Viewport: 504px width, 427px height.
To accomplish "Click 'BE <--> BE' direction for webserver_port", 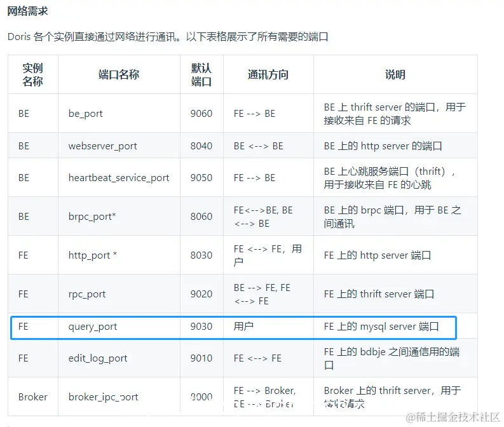I will click(x=259, y=146).
